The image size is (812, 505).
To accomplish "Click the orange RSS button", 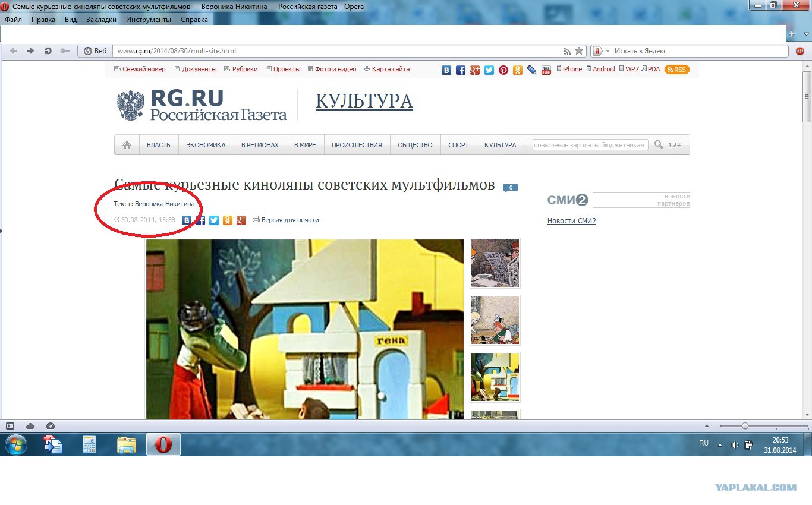I will (677, 70).
